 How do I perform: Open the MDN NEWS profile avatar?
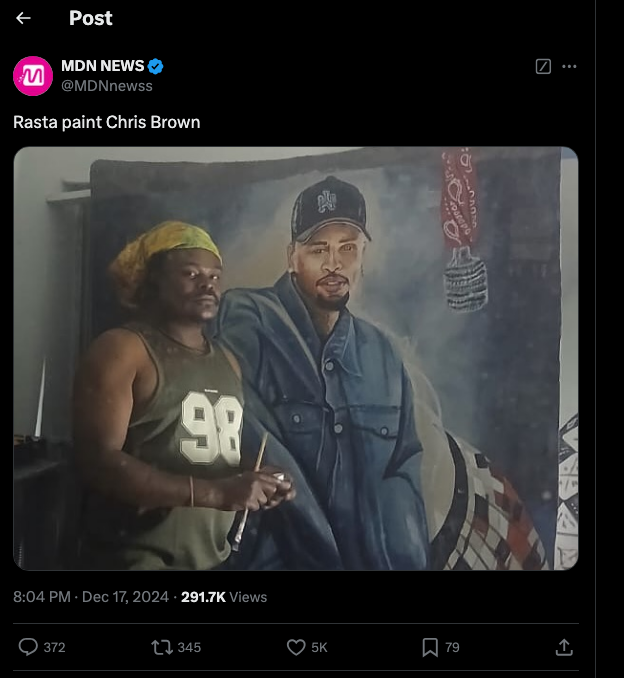pyautogui.click(x=33, y=76)
